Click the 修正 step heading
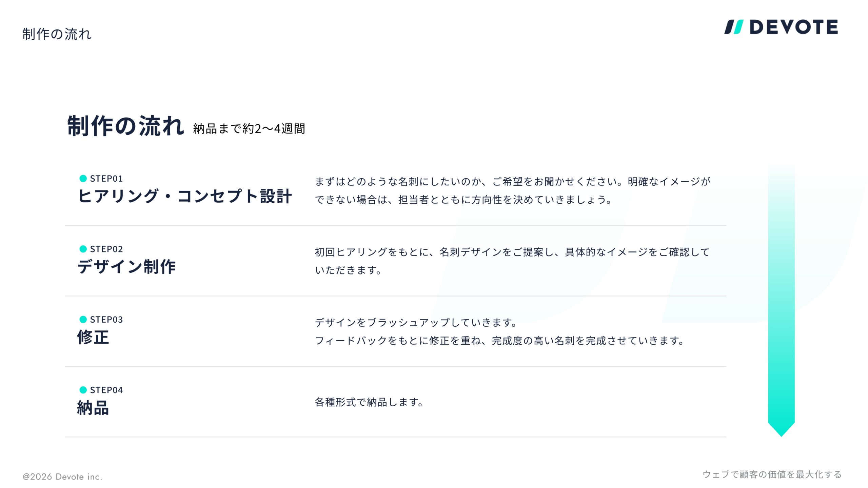 click(x=93, y=337)
